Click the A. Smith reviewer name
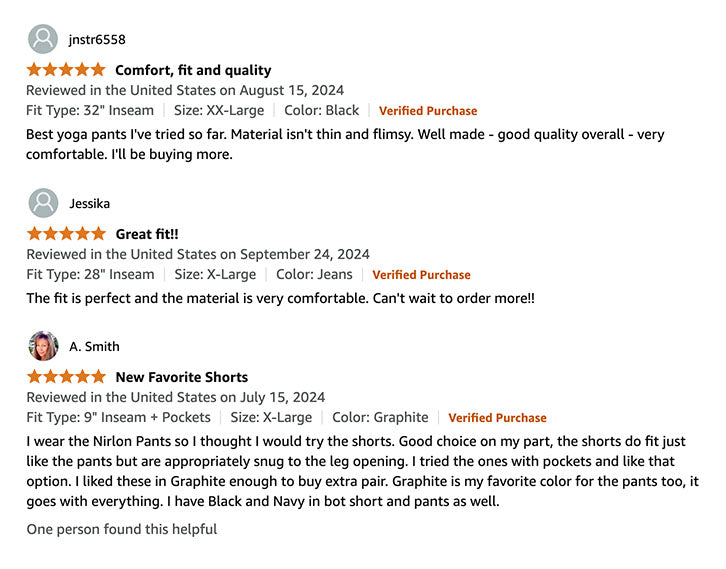The image size is (726, 569). (94, 347)
